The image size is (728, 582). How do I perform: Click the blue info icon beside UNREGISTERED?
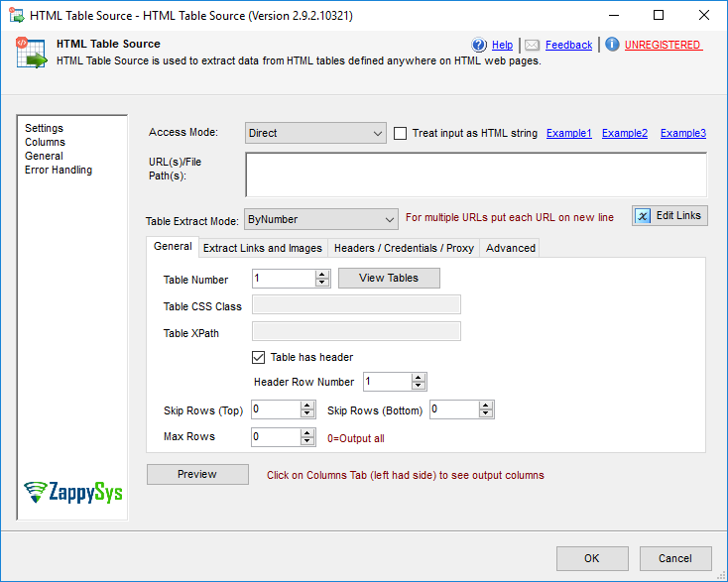point(612,44)
